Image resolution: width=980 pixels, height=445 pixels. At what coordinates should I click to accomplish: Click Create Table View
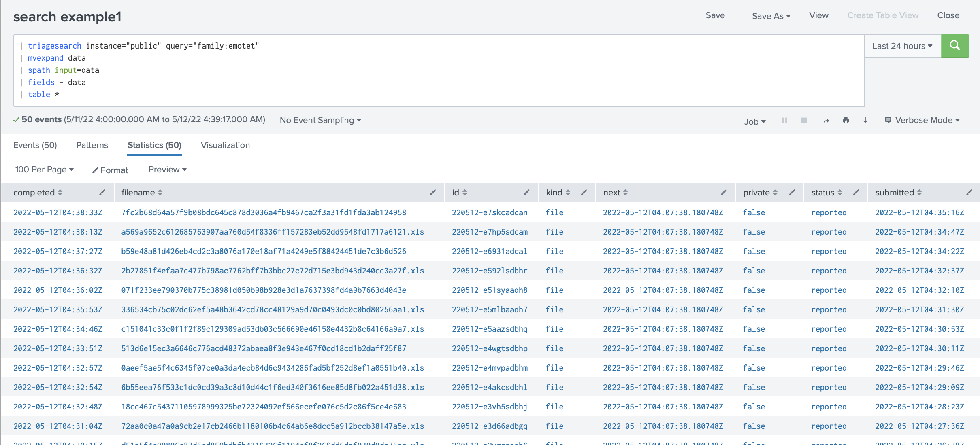[883, 15]
